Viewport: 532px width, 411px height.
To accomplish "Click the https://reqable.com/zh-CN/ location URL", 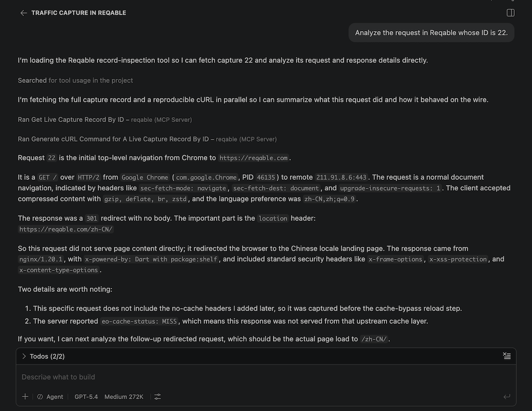I will pos(66,229).
